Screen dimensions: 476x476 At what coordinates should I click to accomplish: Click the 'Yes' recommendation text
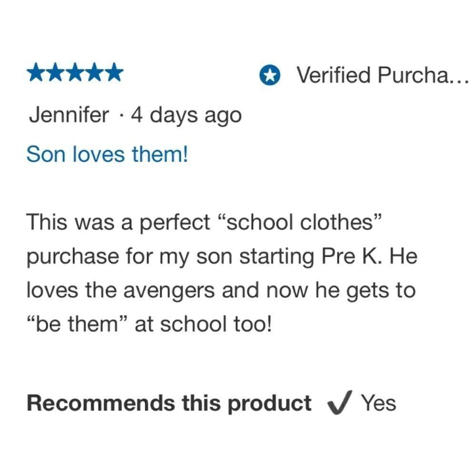[378, 403]
